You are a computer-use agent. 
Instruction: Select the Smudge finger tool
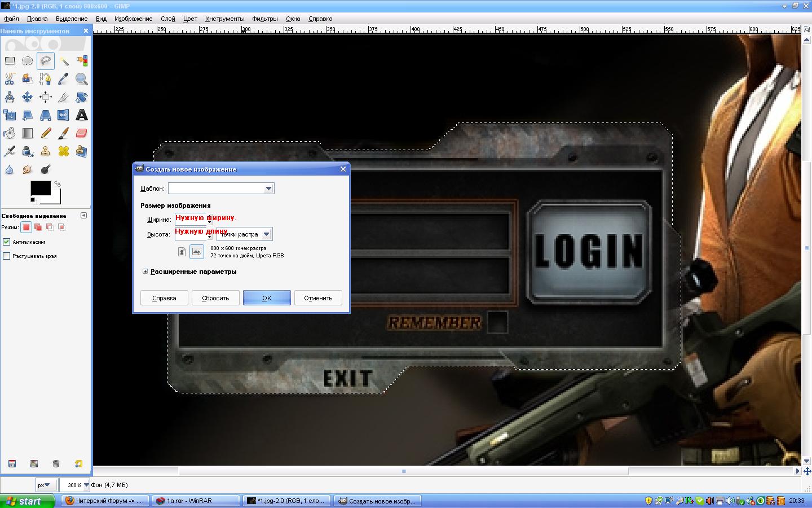pos(28,169)
